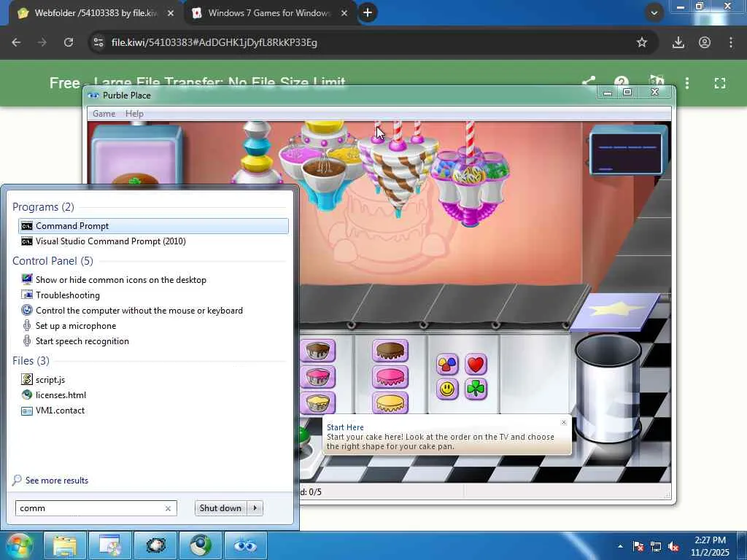Screen dimensions: 747x560
Task: Open the script.js file result
Action: pyautogui.click(x=153, y=379)
